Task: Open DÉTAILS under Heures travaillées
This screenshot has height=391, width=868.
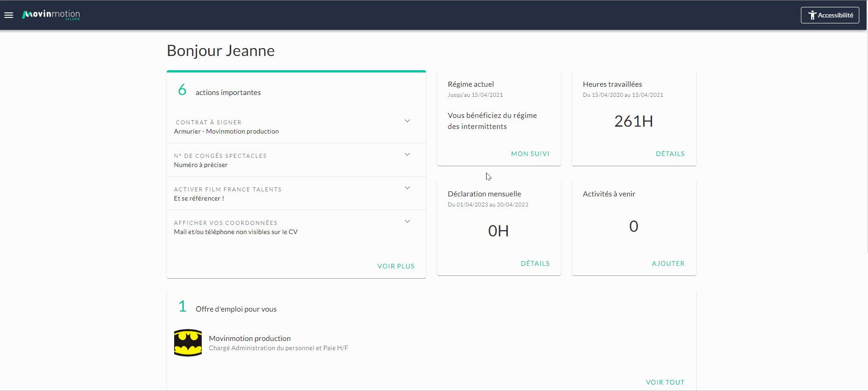Action: pos(670,154)
